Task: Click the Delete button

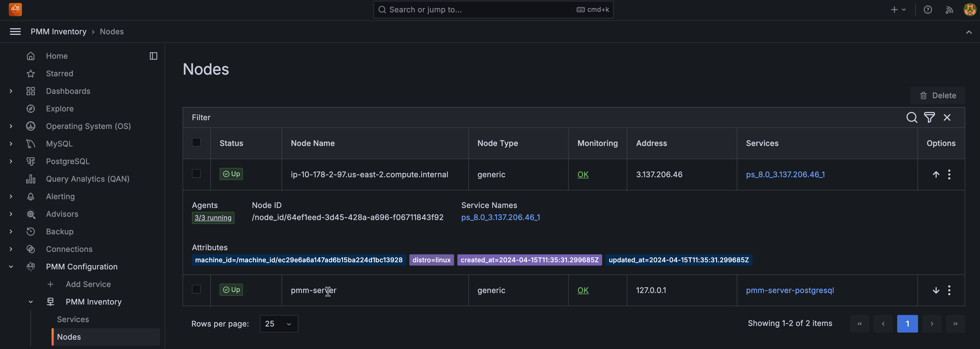Action: pos(937,95)
